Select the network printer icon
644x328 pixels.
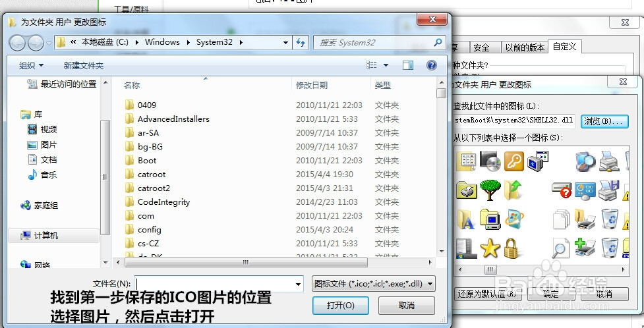click(x=610, y=161)
